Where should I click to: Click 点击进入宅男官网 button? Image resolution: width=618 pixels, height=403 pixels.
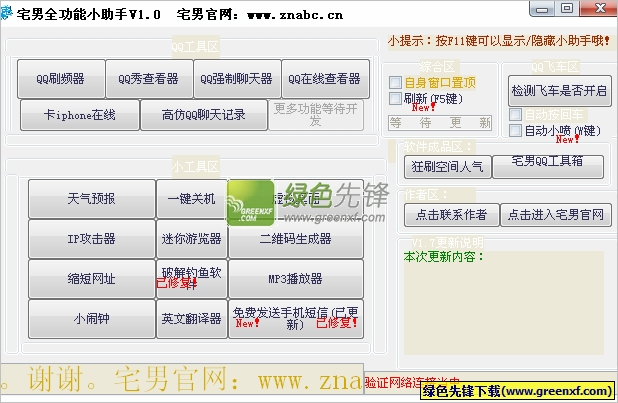tap(556, 215)
